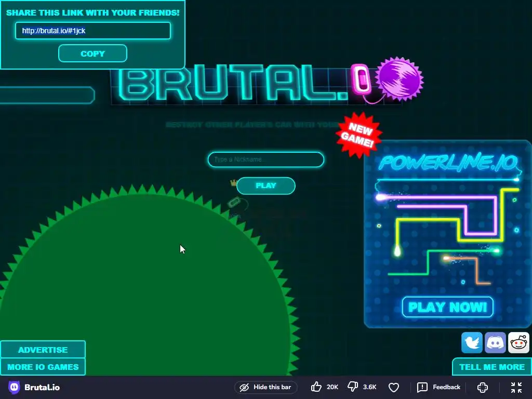Click the POWERLINE.IO neon title
This screenshot has height=399, width=532.
pos(448,162)
